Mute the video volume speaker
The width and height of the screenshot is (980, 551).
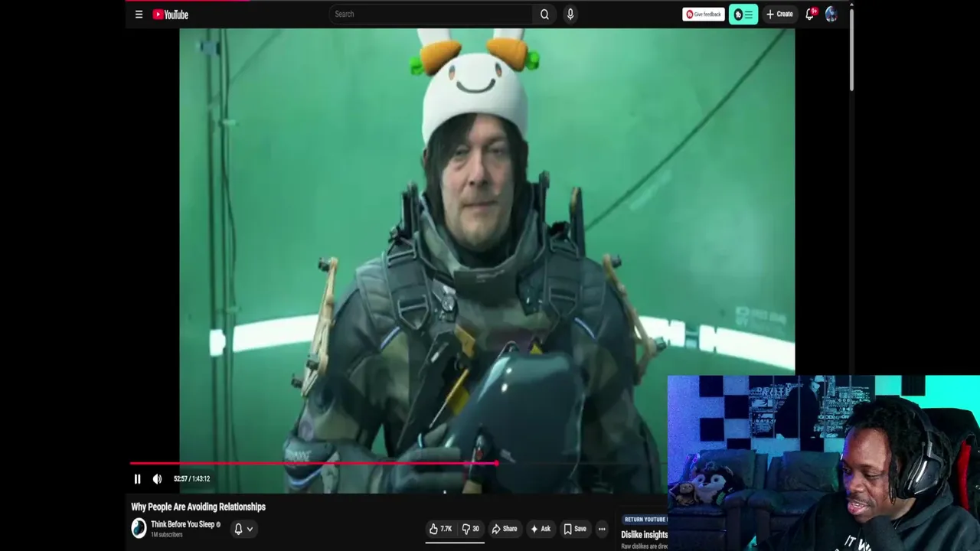[157, 479]
